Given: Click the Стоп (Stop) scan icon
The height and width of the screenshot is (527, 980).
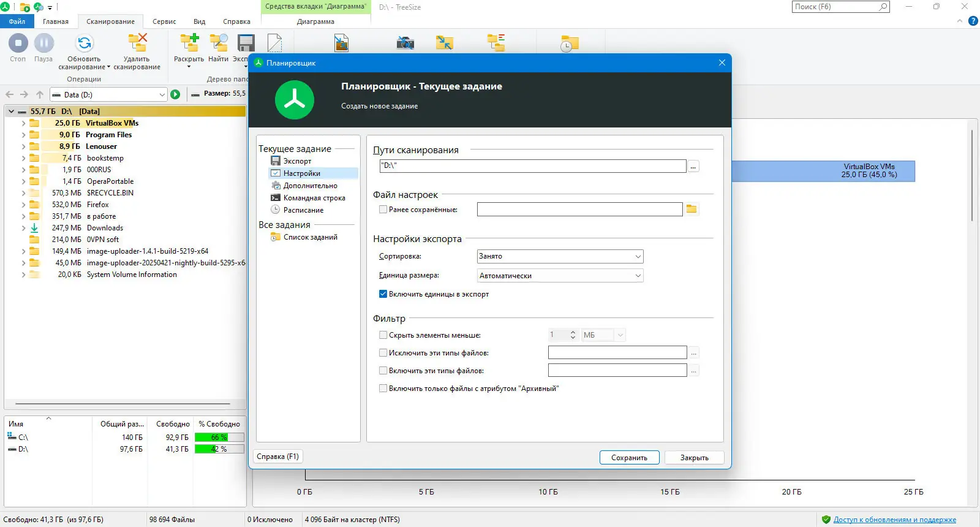Looking at the screenshot, I should click(x=18, y=43).
